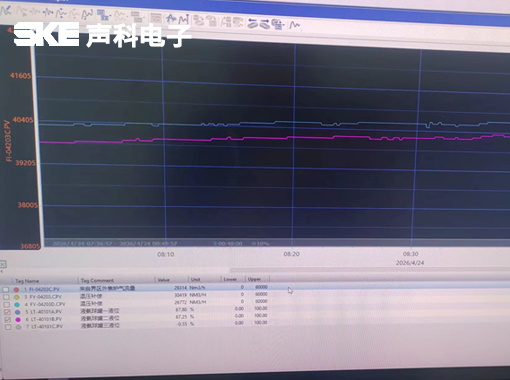Click the value 26772 in the list
This screenshot has width=510, height=380.
[180, 302]
